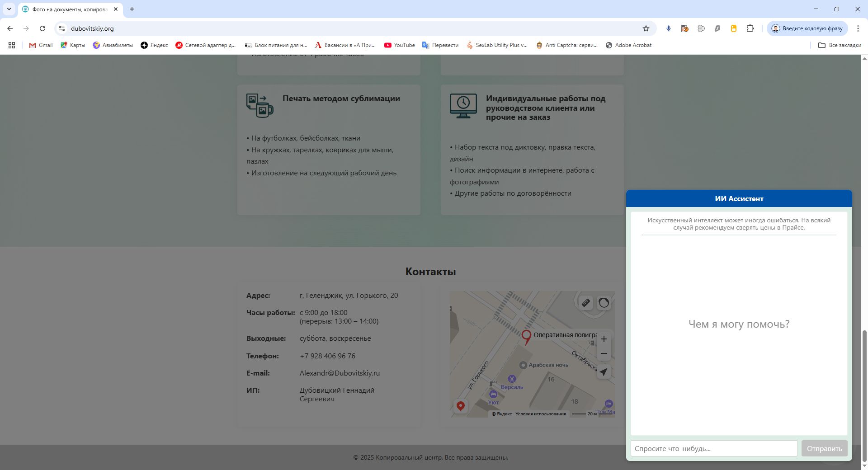
Task: Open the Перевести bookmark
Action: coord(440,45)
